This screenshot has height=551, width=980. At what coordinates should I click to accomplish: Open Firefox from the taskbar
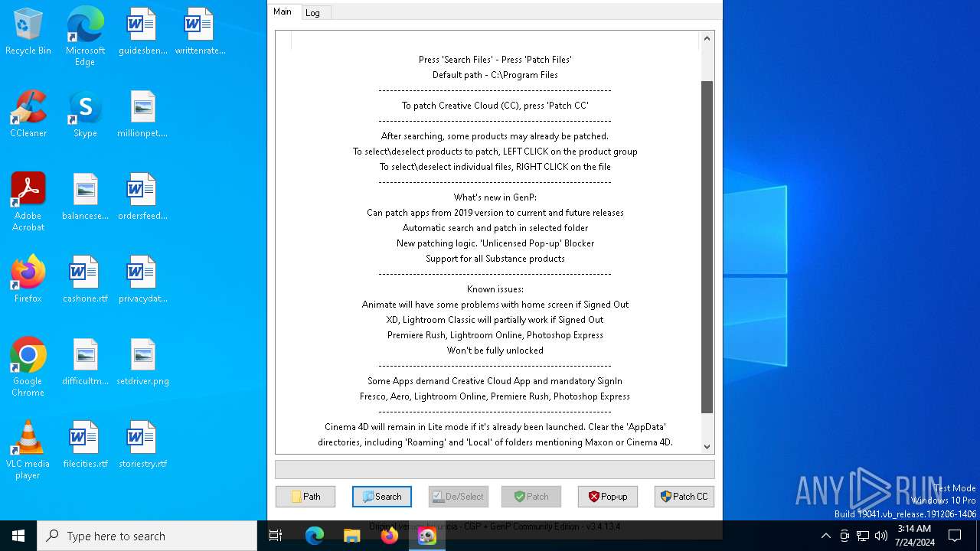click(x=390, y=536)
